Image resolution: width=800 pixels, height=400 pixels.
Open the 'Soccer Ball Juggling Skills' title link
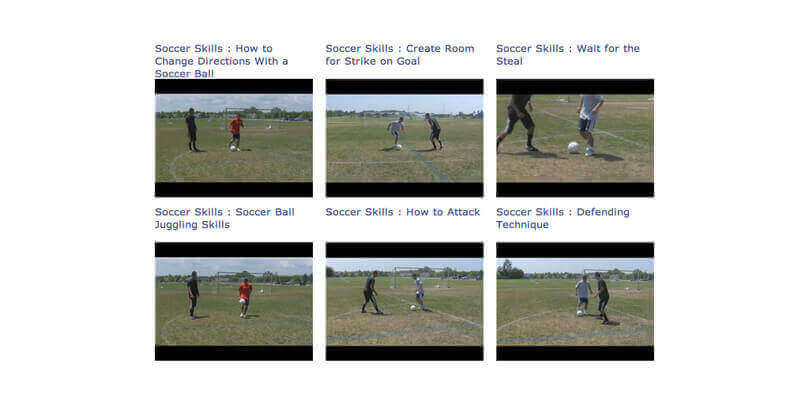tap(224, 218)
